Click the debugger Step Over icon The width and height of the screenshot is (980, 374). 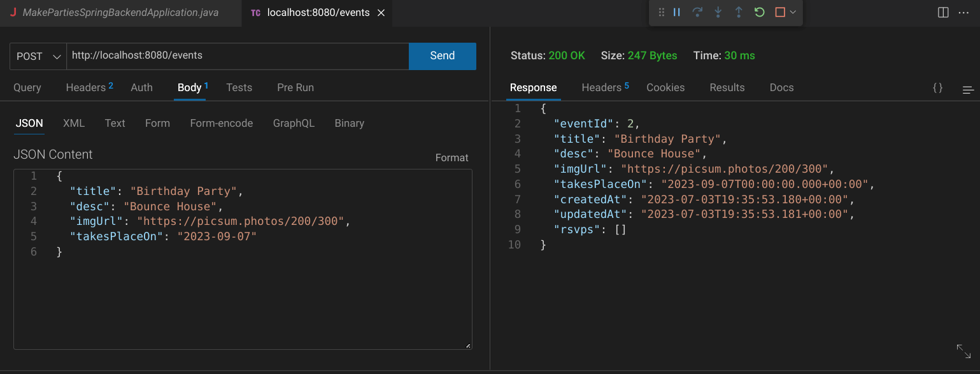[x=697, y=12]
